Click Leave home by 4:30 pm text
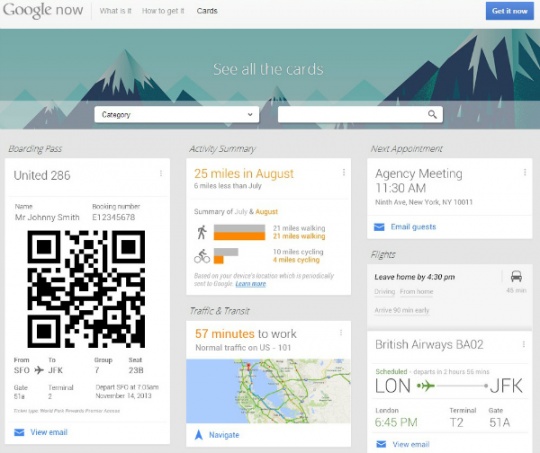Screen dimensions: 540x453 click(415, 277)
